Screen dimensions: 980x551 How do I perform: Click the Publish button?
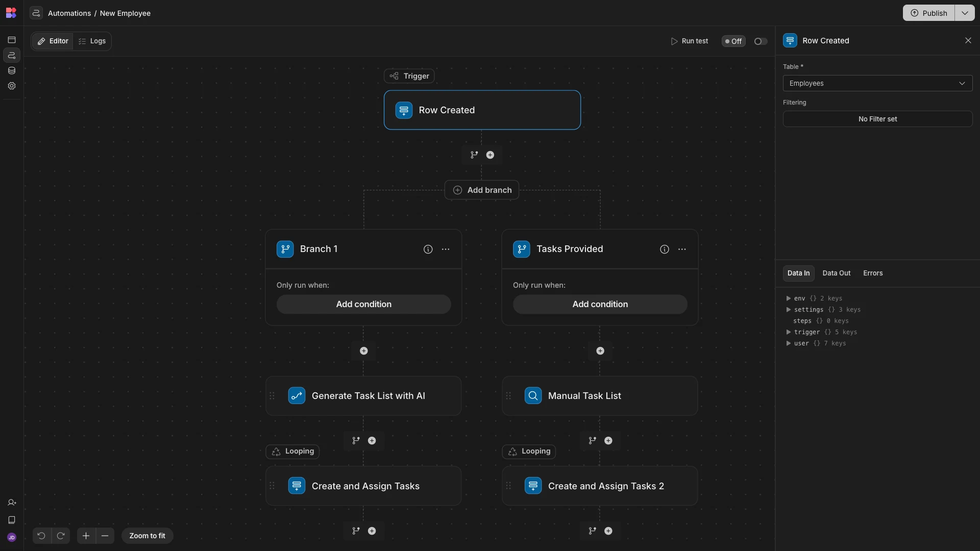pyautogui.click(x=929, y=13)
